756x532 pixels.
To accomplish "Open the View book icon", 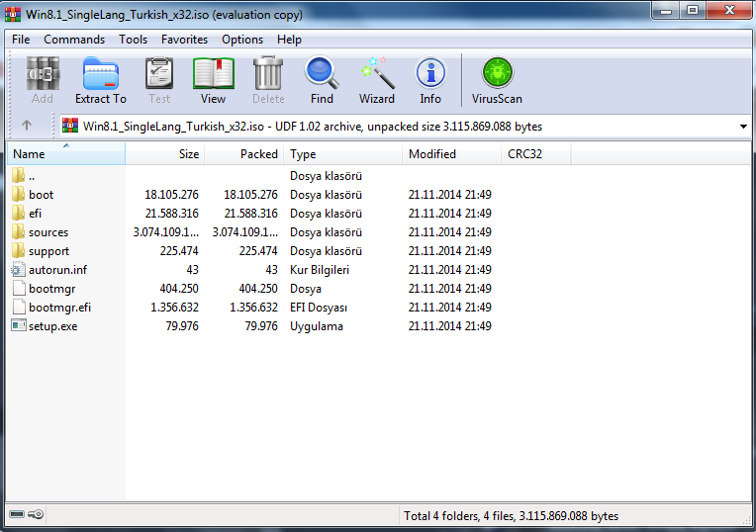I will click(213, 73).
